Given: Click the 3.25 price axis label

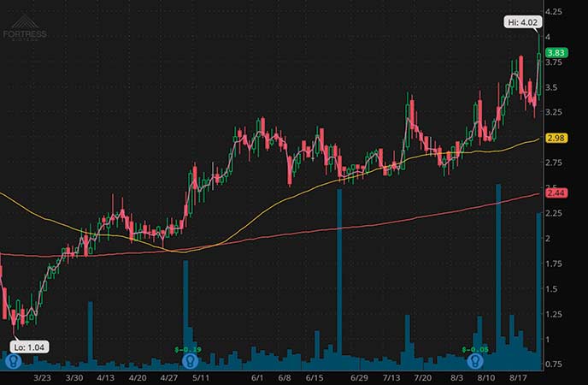Looking at the screenshot, I should point(554,112).
